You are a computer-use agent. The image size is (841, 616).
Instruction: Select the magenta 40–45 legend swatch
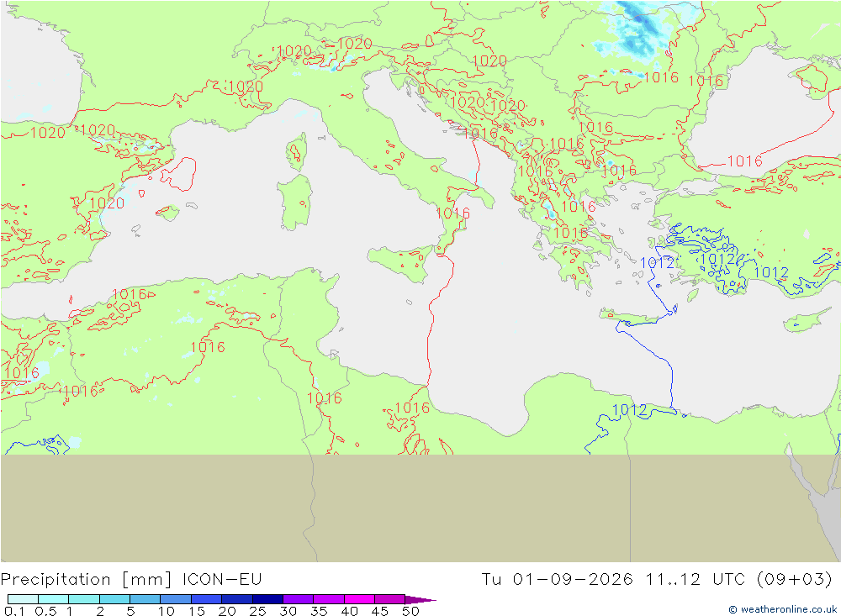[x=359, y=599]
